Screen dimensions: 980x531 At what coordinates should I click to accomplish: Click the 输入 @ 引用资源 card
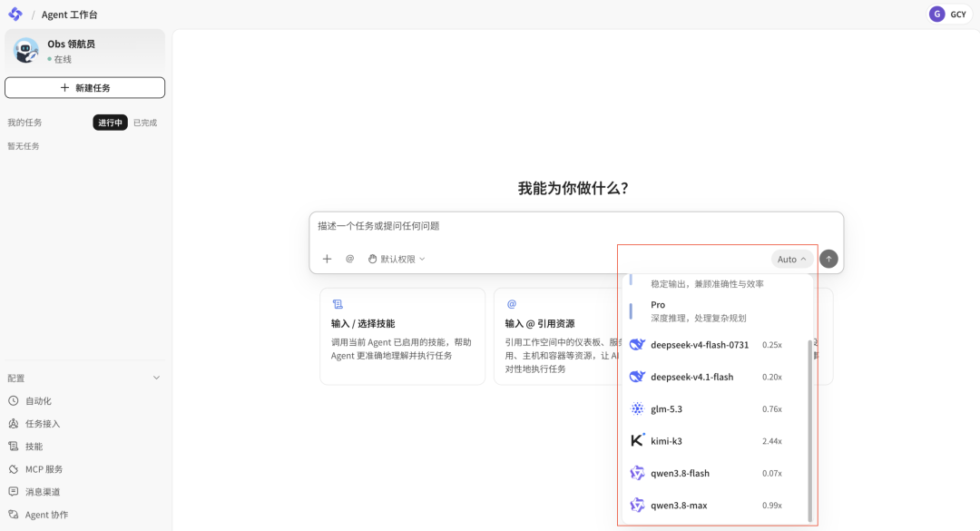(555, 337)
